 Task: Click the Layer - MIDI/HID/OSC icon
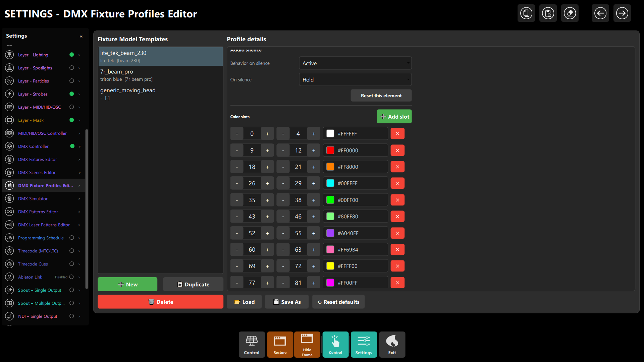click(10, 107)
